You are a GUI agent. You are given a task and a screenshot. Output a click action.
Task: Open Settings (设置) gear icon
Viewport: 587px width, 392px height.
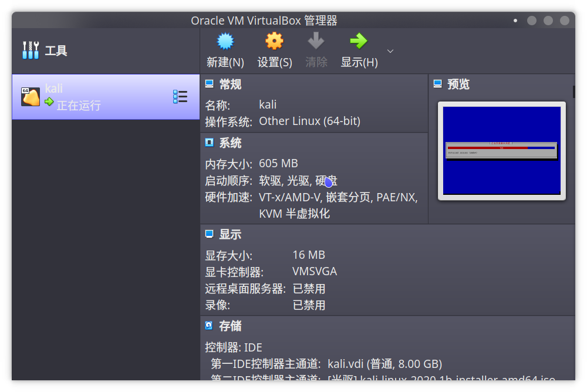[274, 41]
